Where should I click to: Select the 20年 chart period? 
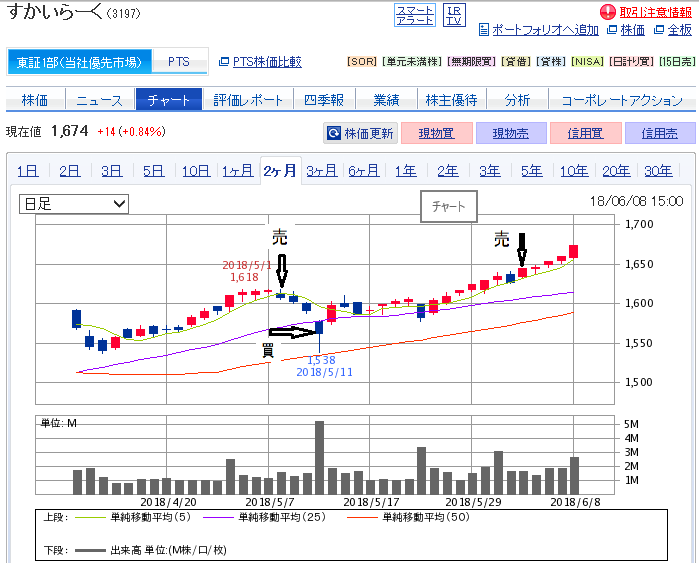(x=616, y=170)
